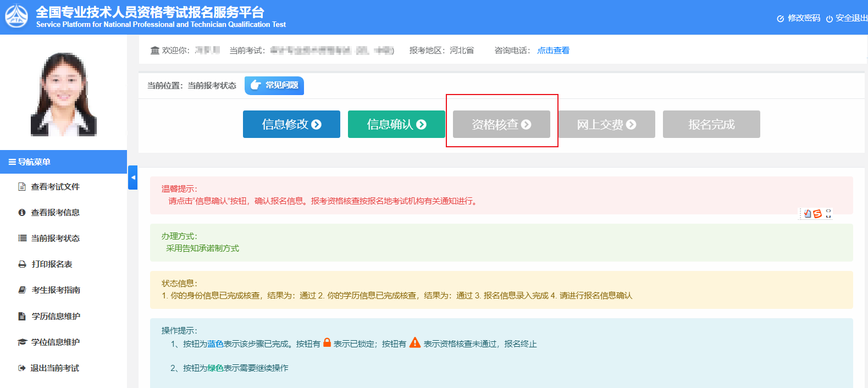The image size is (868, 388).
Task: Click the Sogou input method S icon
Action: click(x=817, y=214)
